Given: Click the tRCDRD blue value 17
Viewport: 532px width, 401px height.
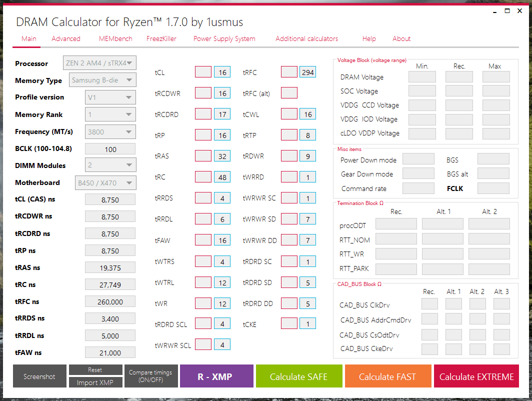Looking at the screenshot, I should tap(222, 114).
